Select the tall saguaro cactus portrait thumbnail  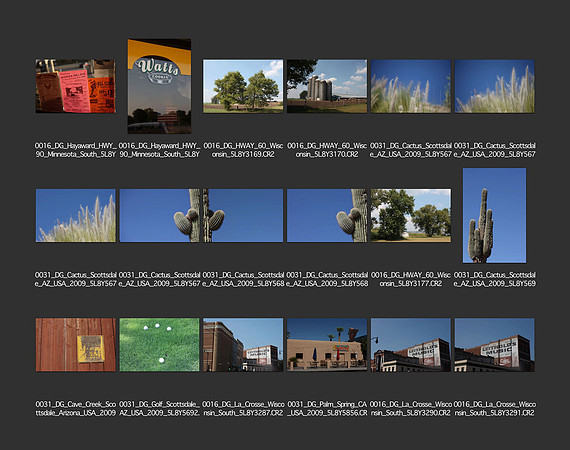(x=494, y=216)
